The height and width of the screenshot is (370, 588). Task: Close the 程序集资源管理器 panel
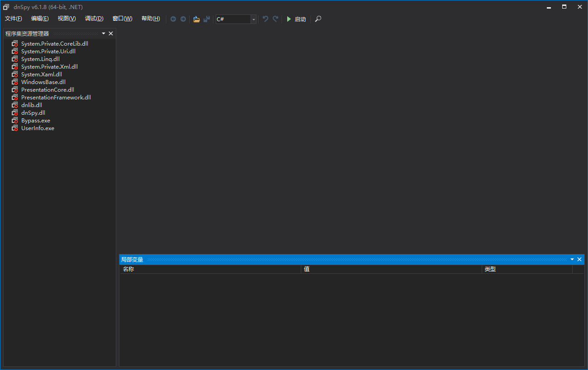[x=111, y=33]
